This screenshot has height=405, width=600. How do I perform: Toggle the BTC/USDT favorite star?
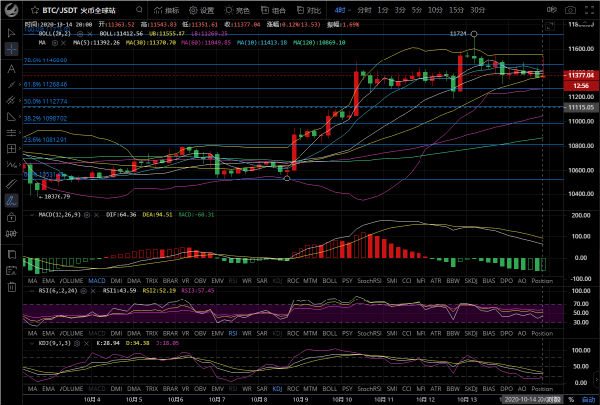[x=35, y=10]
